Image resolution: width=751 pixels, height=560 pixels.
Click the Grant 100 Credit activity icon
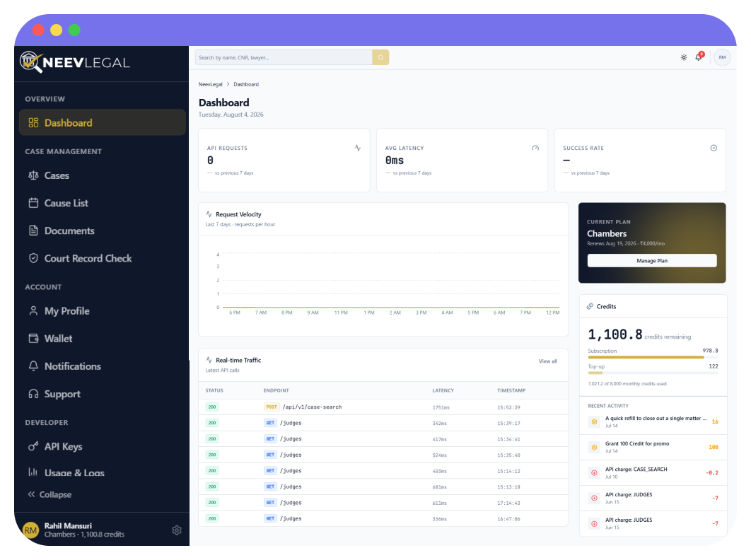coord(595,448)
